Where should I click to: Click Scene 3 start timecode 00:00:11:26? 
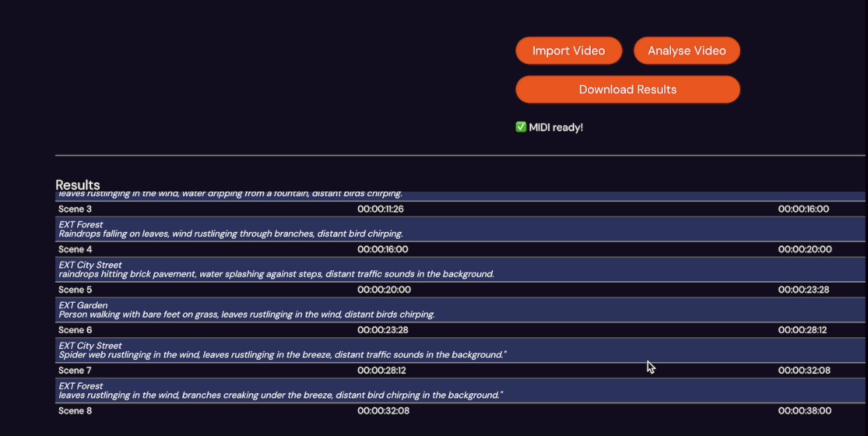tap(380, 209)
